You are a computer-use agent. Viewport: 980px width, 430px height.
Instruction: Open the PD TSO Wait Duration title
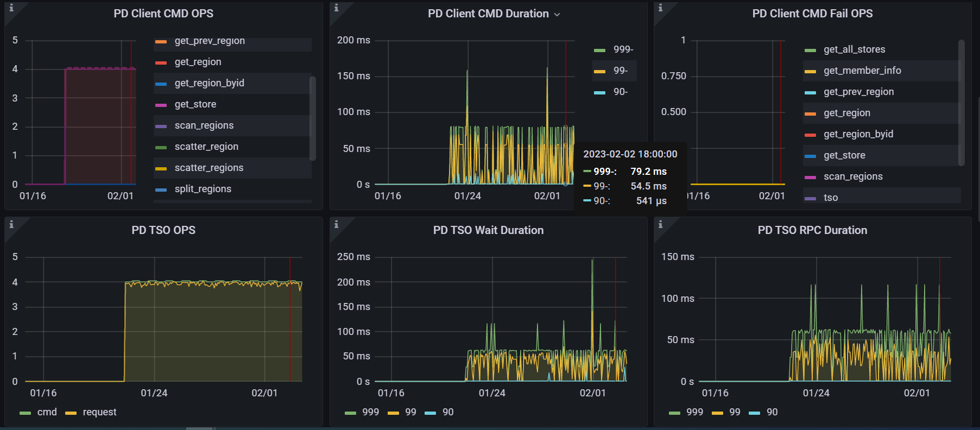click(x=488, y=230)
